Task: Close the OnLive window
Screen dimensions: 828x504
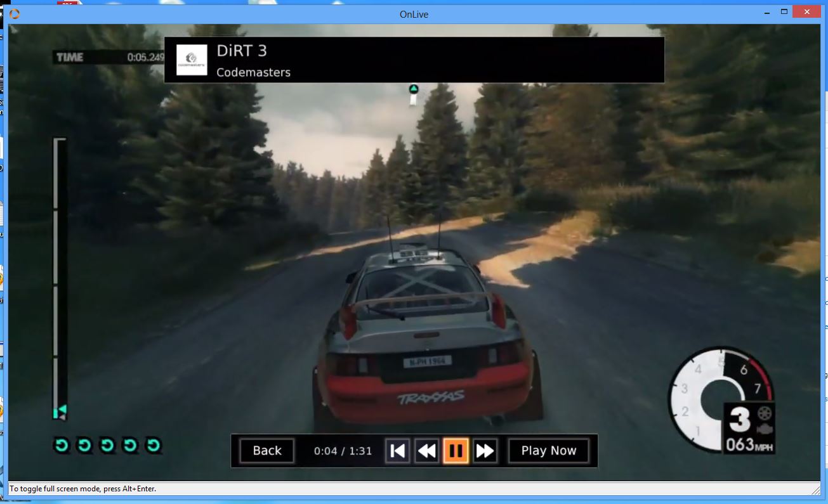Action: 806,11
